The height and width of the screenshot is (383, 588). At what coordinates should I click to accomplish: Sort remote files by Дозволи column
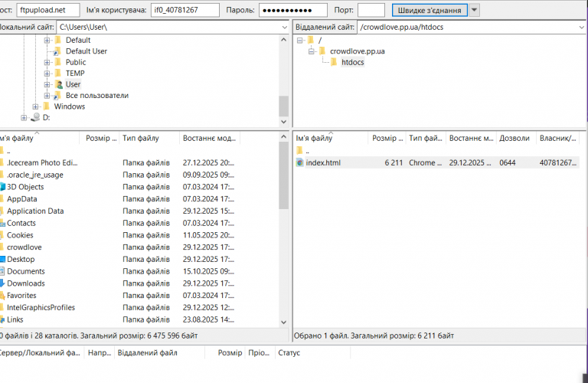coord(516,139)
